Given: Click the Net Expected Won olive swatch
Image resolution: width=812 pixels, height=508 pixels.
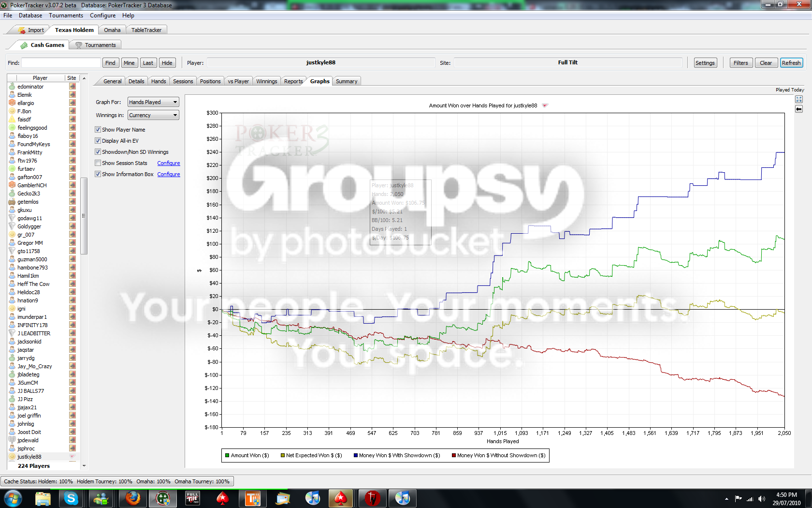Looking at the screenshot, I should 283,455.
